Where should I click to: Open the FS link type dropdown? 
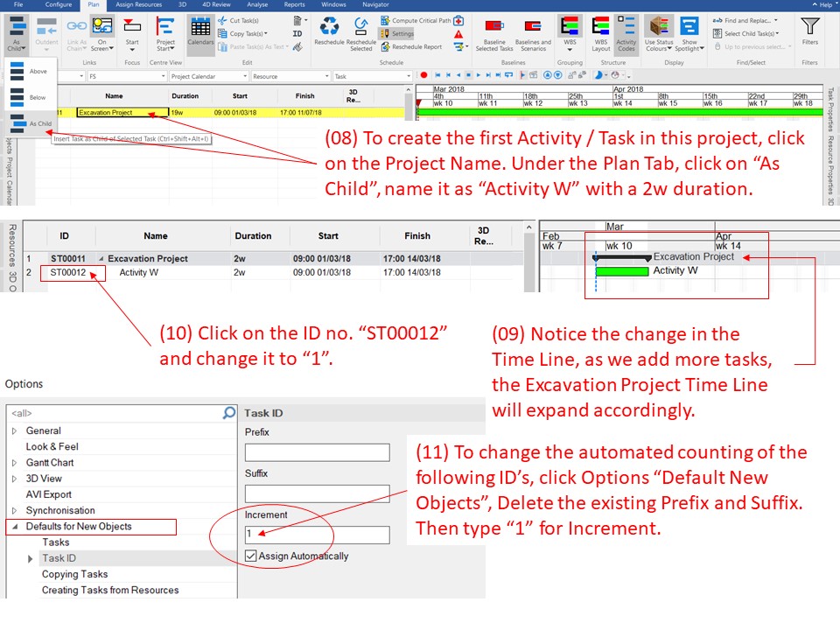point(163,76)
